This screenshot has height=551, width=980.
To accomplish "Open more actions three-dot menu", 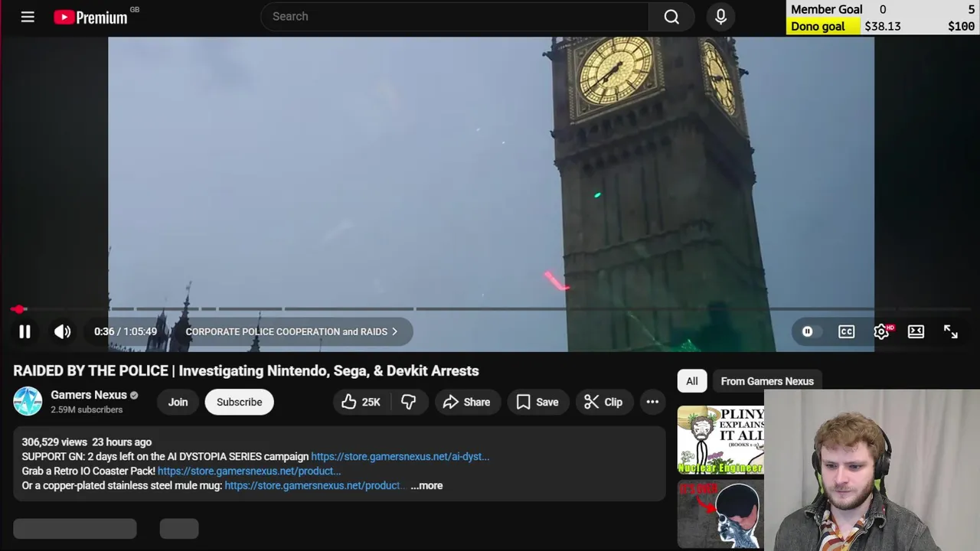I will tap(652, 402).
